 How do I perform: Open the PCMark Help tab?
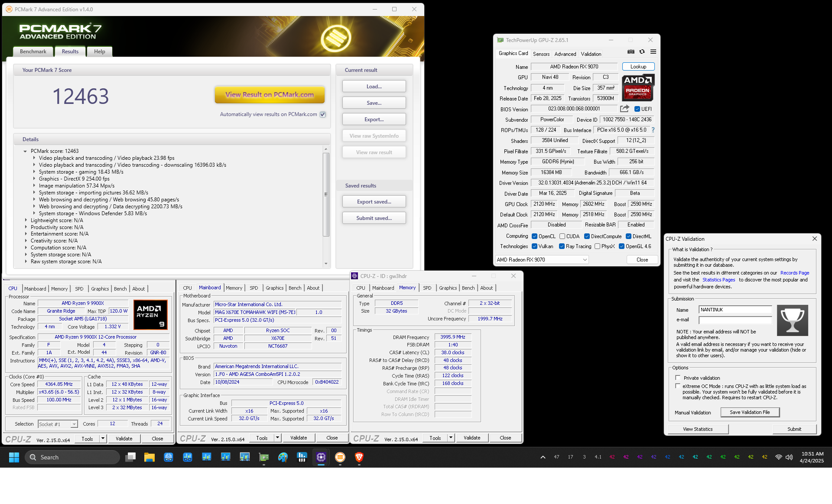pyautogui.click(x=99, y=52)
